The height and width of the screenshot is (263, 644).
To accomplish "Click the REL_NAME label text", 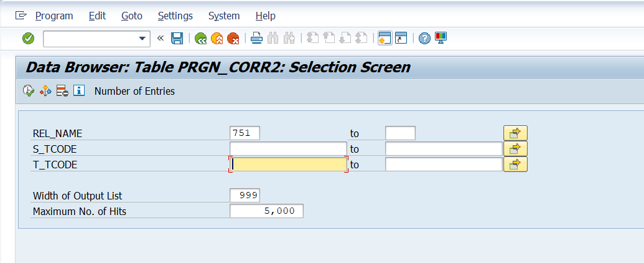I will (x=57, y=133).
